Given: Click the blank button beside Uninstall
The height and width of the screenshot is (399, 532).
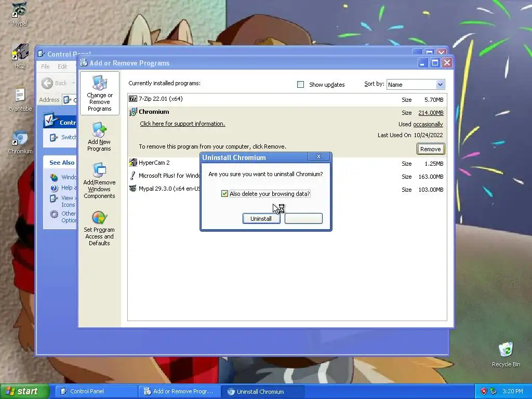Looking at the screenshot, I should point(303,219).
